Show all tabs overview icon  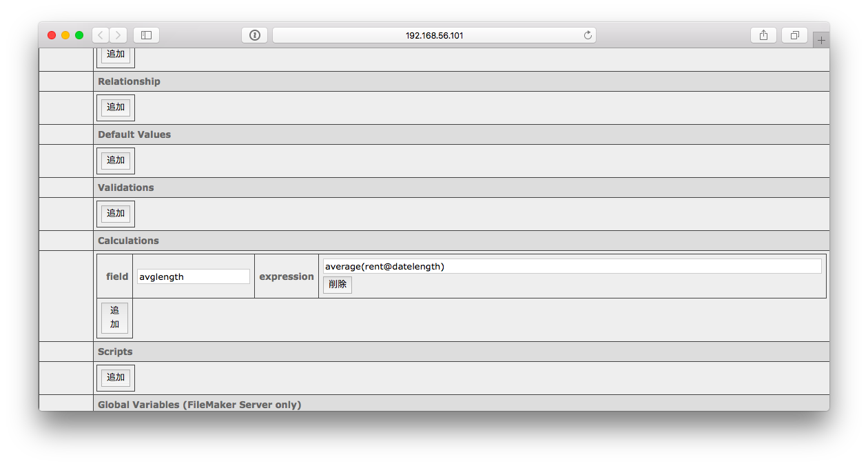(x=794, y=35)
